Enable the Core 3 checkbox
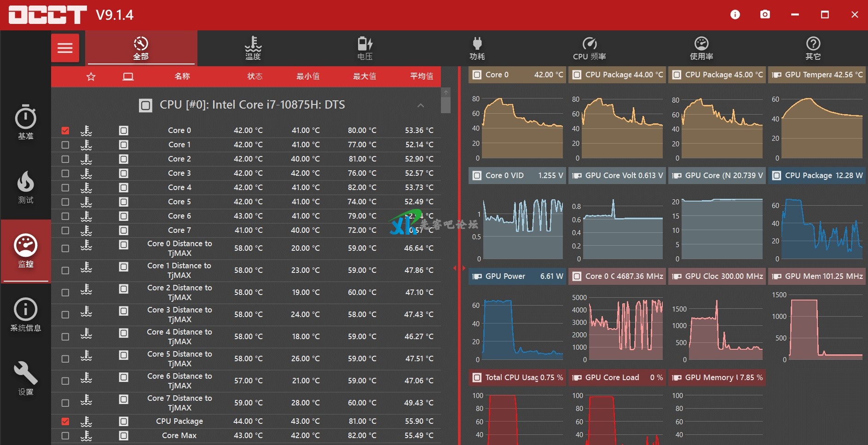 [x=65, y=173]
